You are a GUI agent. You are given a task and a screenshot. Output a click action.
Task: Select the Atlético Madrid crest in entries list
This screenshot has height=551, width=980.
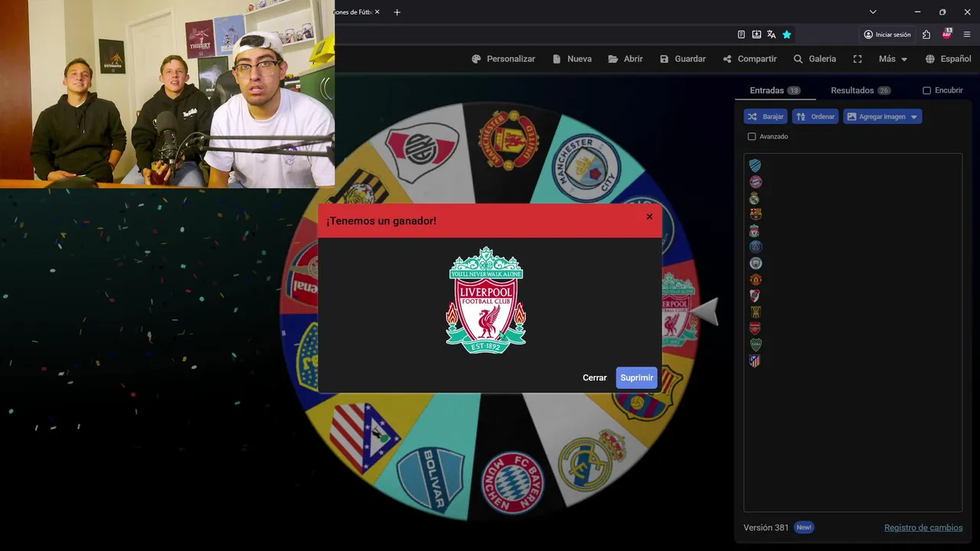tap(755, 360)
